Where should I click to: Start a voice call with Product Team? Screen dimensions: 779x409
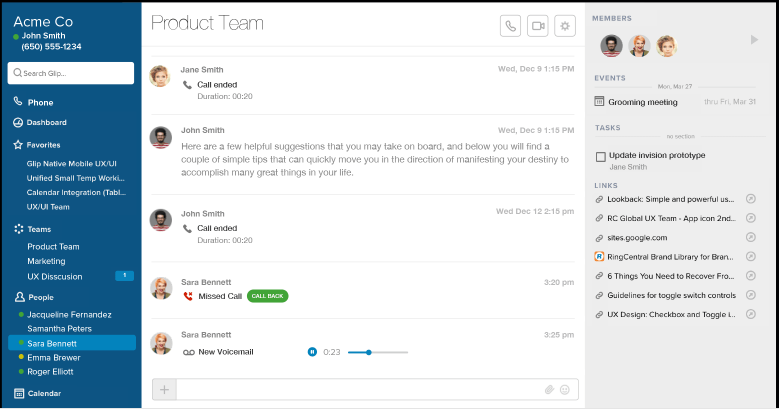click(511, 27)
